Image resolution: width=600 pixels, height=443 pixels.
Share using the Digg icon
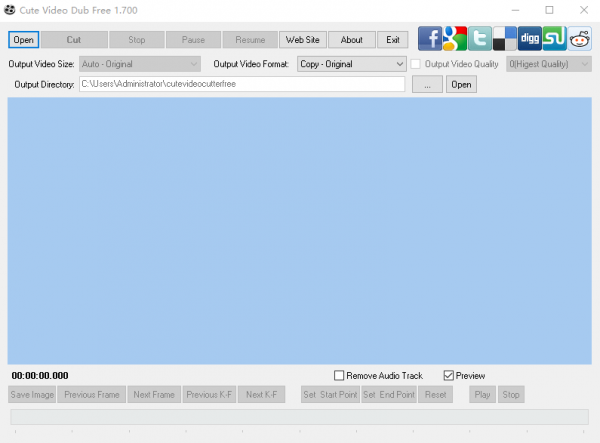[x=530, y=39]
